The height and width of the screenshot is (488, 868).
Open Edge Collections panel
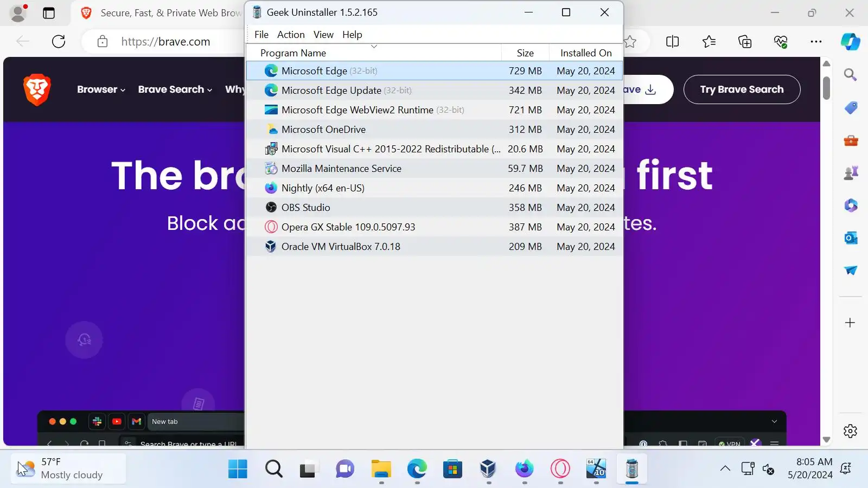click(745, 42)
